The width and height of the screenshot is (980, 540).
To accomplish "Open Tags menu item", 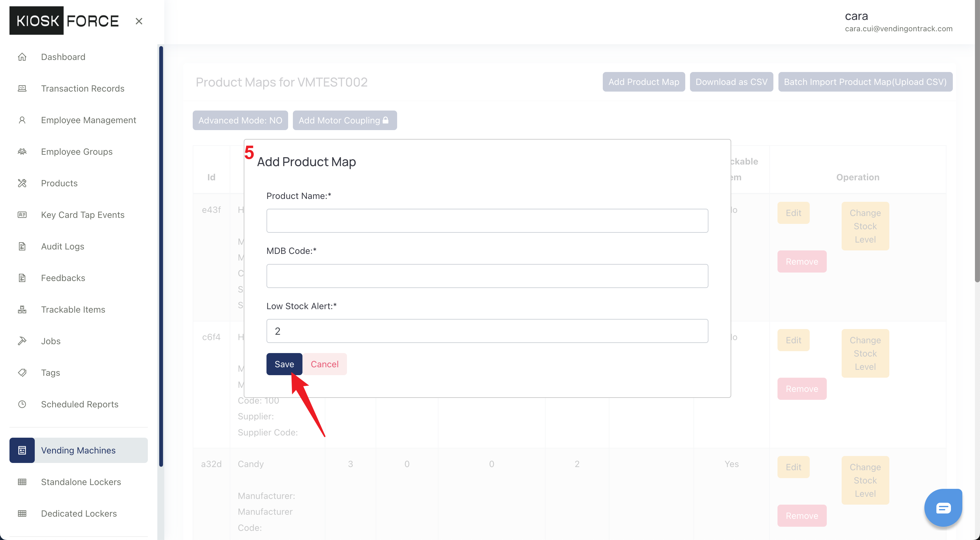I will (x=78, y=372).
